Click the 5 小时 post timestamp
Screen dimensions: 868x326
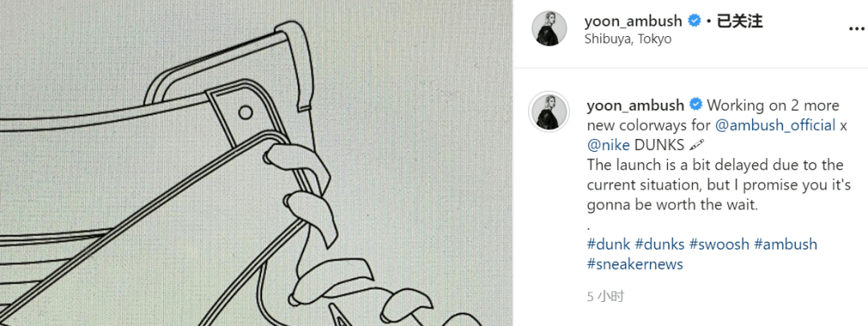click(605, 297)
